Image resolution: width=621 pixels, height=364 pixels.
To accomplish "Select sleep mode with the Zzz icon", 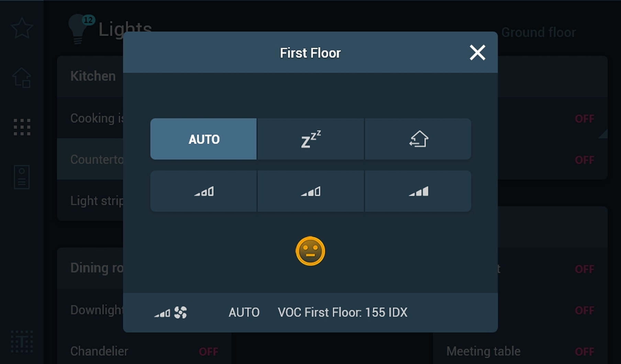I will (310, 139).
